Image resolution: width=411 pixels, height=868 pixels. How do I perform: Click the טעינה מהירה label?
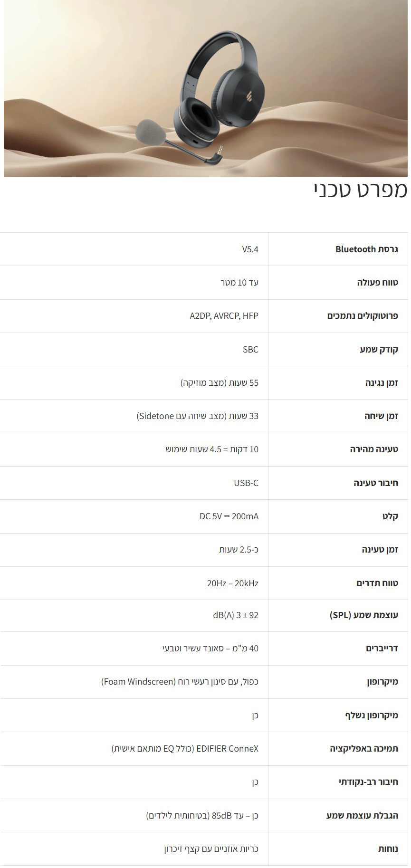tap(374, 449)
